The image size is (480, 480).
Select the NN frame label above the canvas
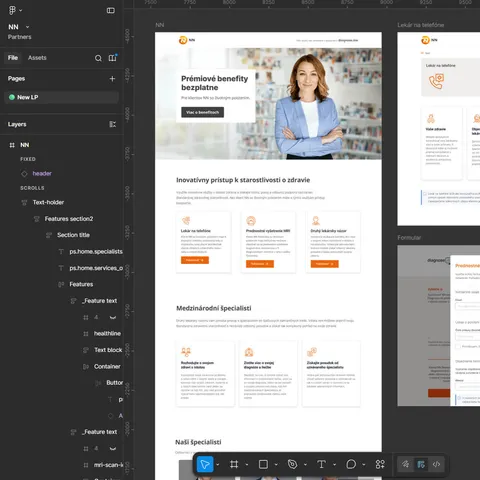point(160,25)
